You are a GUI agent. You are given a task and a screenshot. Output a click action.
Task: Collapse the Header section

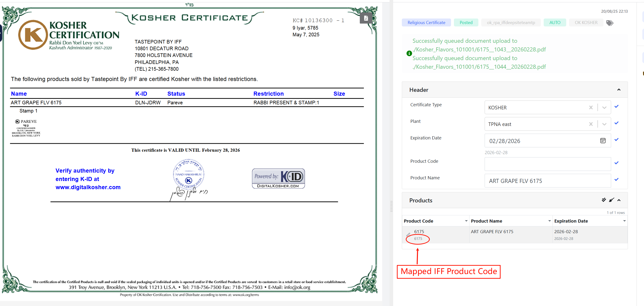tap(619, 90)
